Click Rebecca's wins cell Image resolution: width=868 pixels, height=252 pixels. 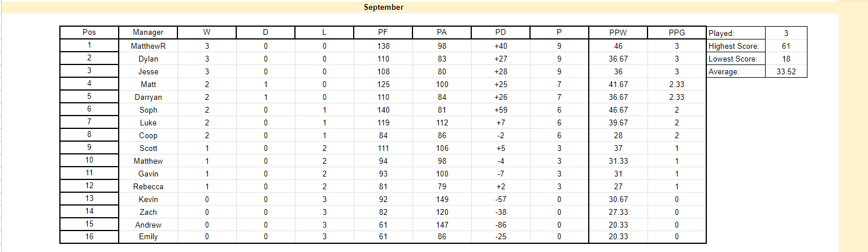[207, 186]
